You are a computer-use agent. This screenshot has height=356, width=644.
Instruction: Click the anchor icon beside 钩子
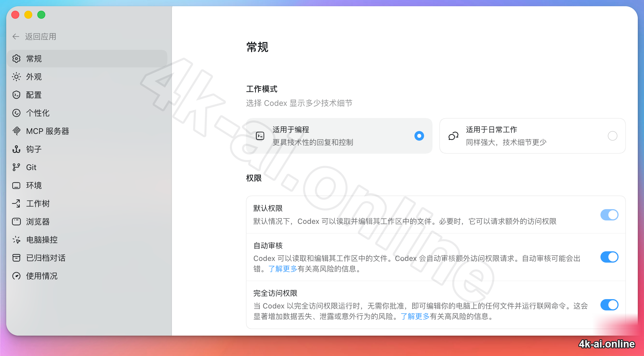tap(16, 149)
